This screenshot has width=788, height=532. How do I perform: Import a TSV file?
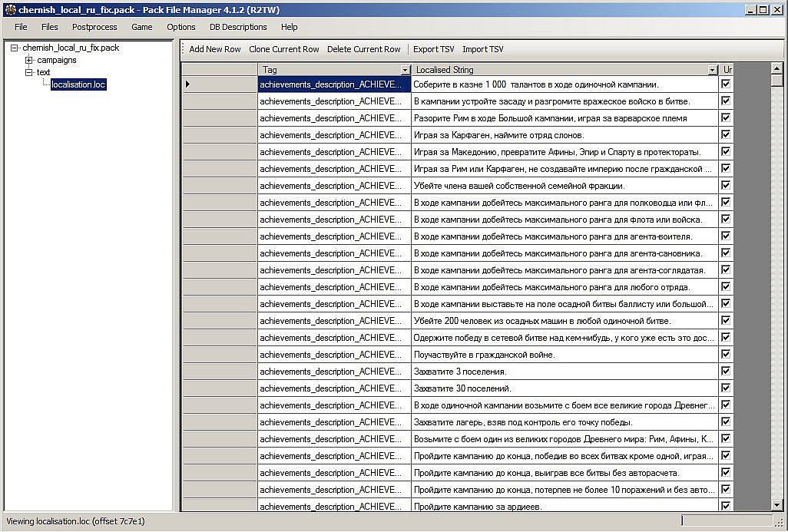[x=482, y=49]
